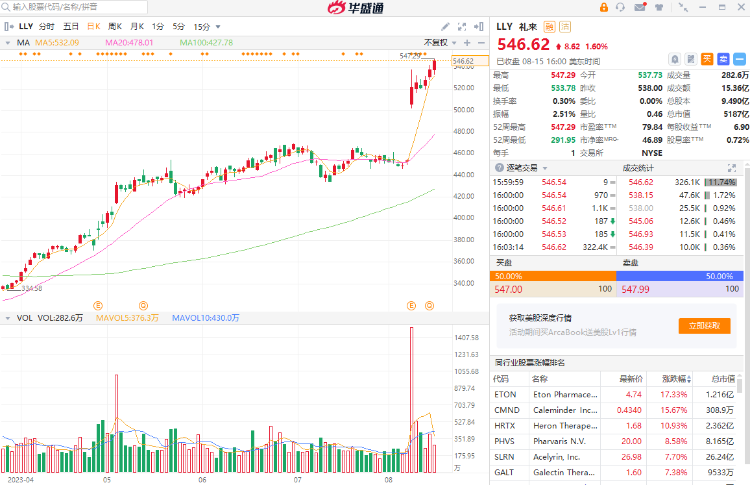Viewport: 750px width, 485px height.
Task: Click the orange 买 buy icon
Action: point(706,60)
